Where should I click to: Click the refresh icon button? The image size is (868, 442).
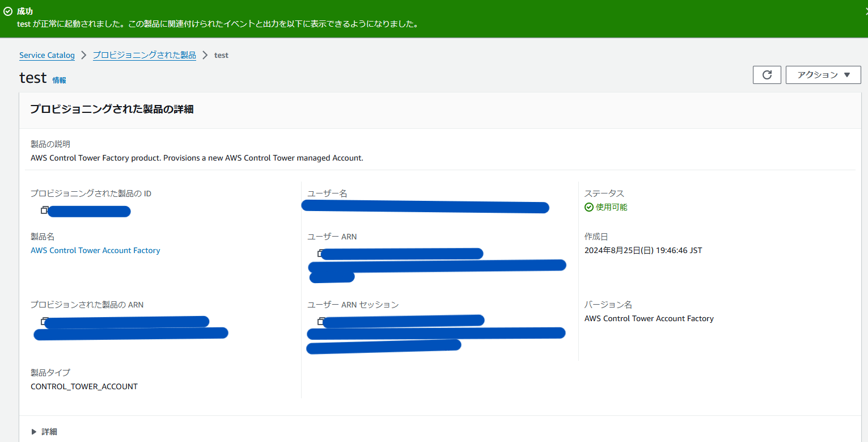click(767, 75)
